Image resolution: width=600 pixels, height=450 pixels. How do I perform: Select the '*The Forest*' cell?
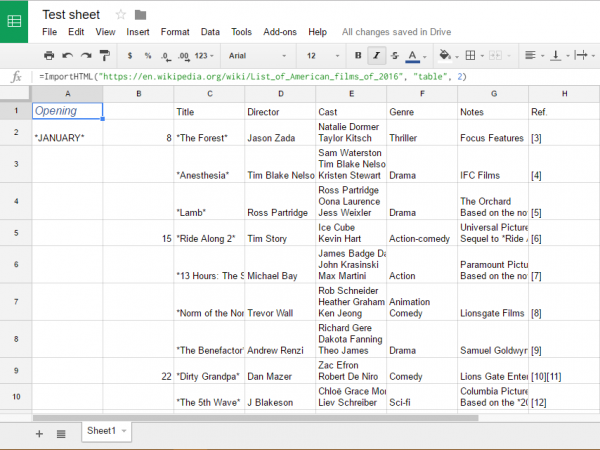click(x=209, y=132)
